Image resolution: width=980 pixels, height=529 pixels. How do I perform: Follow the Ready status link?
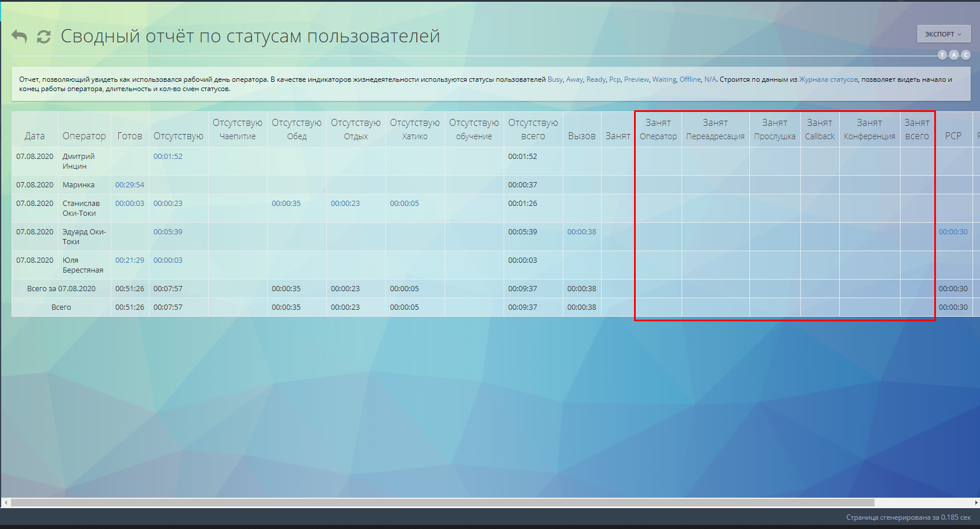(x=596, y=79)
